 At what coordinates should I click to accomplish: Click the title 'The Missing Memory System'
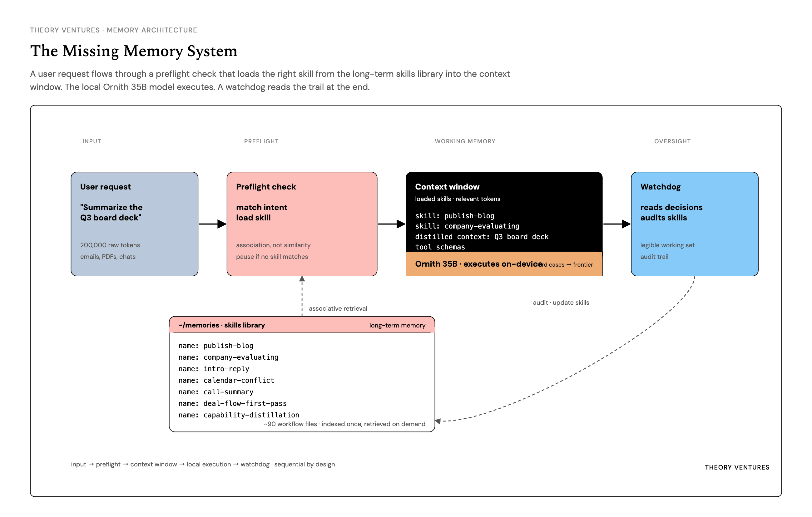pyautogui.click(x=134, y=51)
